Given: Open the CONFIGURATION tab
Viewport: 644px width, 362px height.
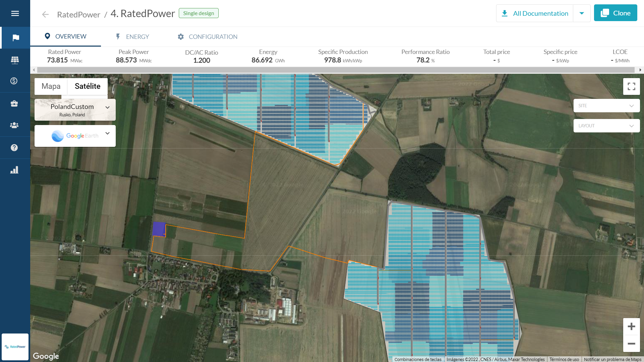Looking at the screenshot, I should coord(207,37).
